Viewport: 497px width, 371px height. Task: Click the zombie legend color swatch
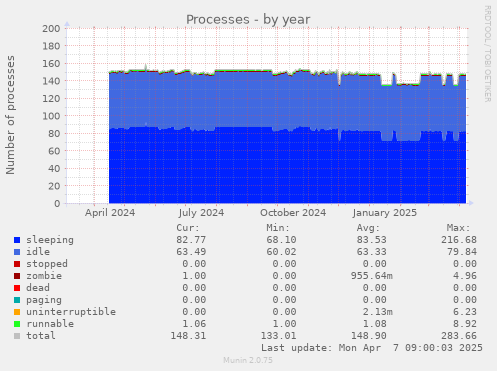pyautogui.click(x=17, y=276)
